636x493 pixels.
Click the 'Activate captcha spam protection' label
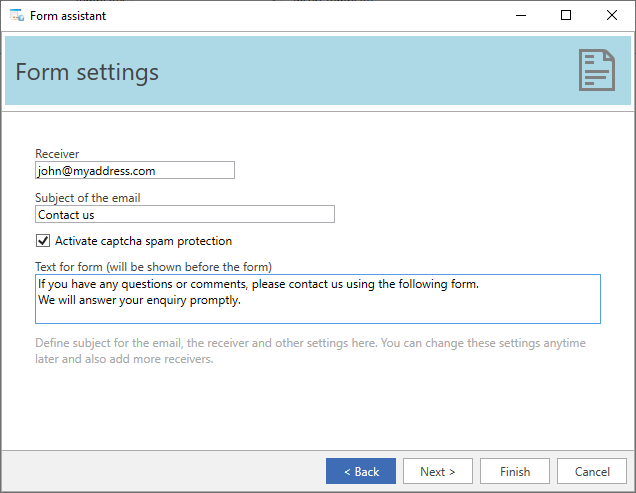pos(144,241)
